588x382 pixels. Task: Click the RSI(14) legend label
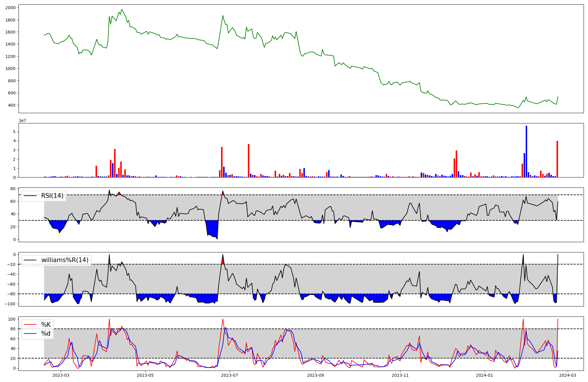(52, 196)
